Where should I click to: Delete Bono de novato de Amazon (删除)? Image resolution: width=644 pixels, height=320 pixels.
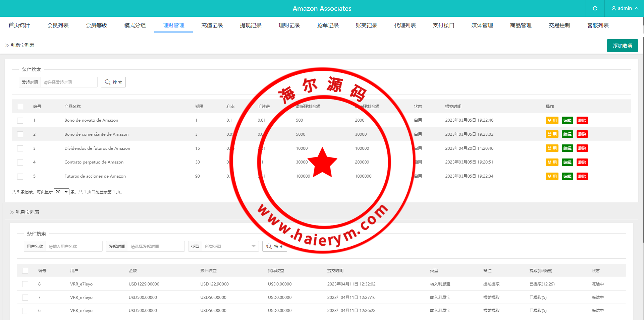tap(582, 120)
